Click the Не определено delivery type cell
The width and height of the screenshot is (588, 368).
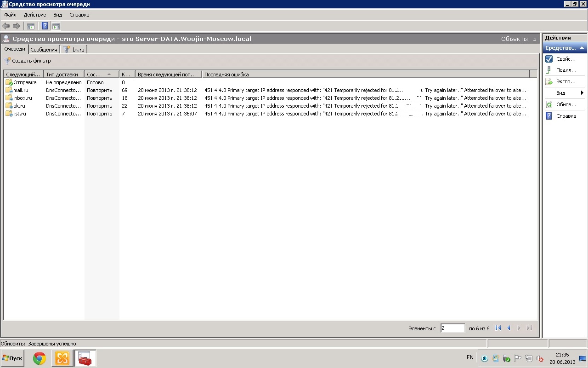click(63, 82)
